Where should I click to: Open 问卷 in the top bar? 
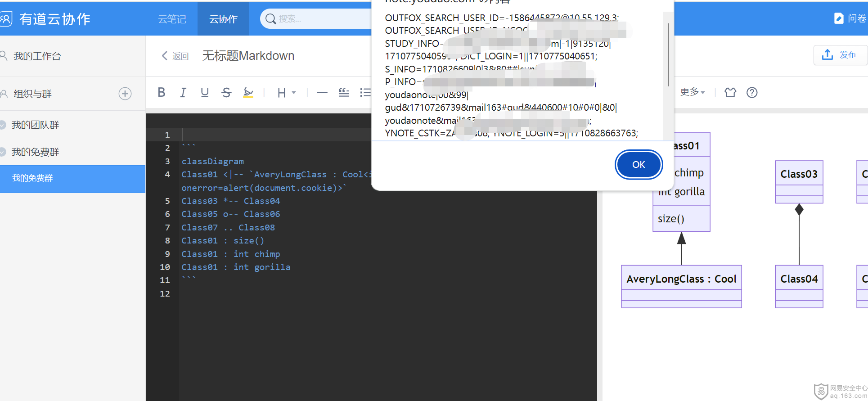click(850, 18)
